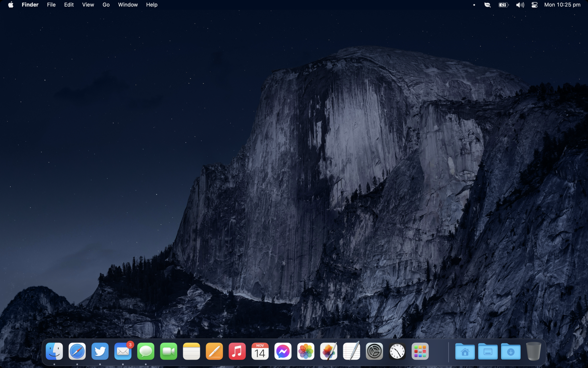Click the battery status icon
Image resolution: width=588 pixels, height=368 pixels.
tap(503, 5)
